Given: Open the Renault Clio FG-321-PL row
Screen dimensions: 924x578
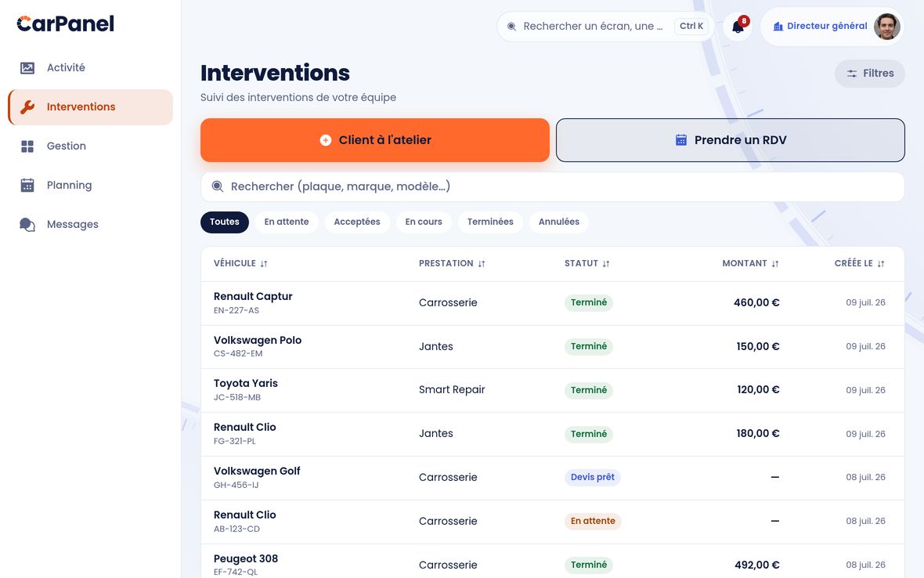Looking at the screenshot, I should click(x=552, y=434).
